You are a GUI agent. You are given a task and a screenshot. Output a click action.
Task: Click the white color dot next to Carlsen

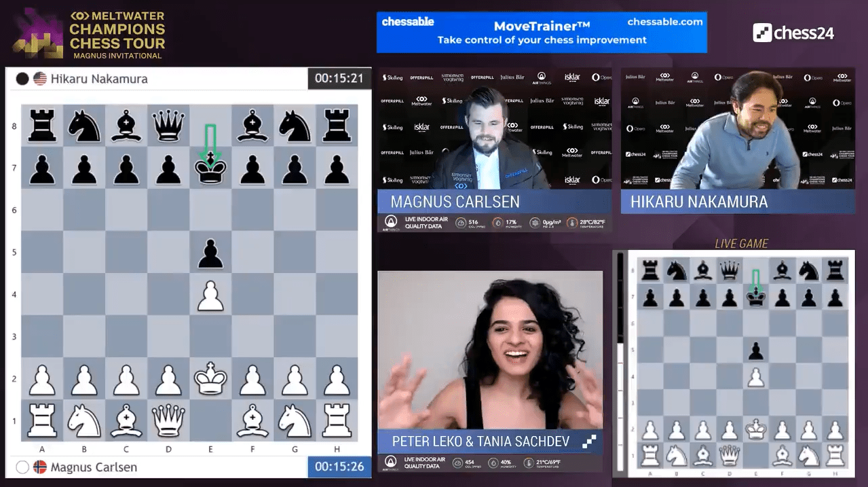(x=22, y=467)
